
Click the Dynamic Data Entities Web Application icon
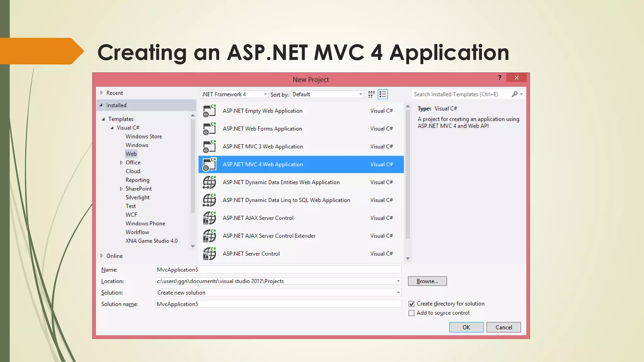(x=209, y=182)
